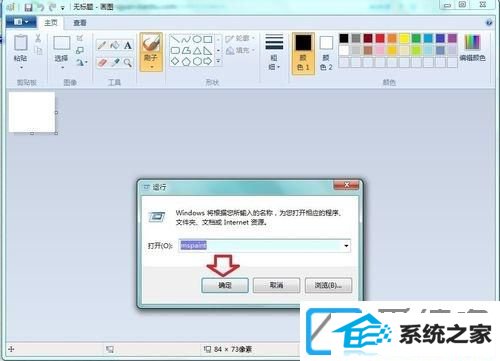Choose the Color 2 swatch button
This screenshot has height=361, width=500.
click(x=326, y=53)
